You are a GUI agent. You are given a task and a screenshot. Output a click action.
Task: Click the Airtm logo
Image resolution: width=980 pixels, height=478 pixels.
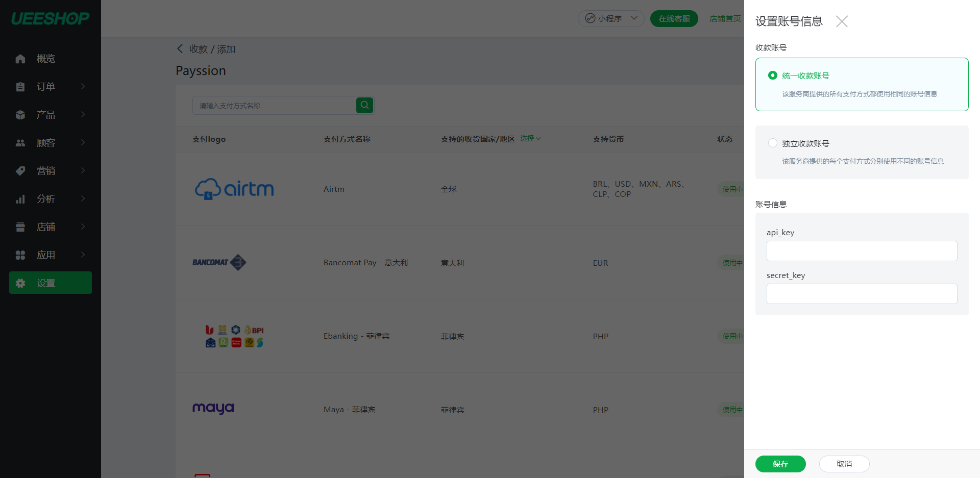point(234,189)
